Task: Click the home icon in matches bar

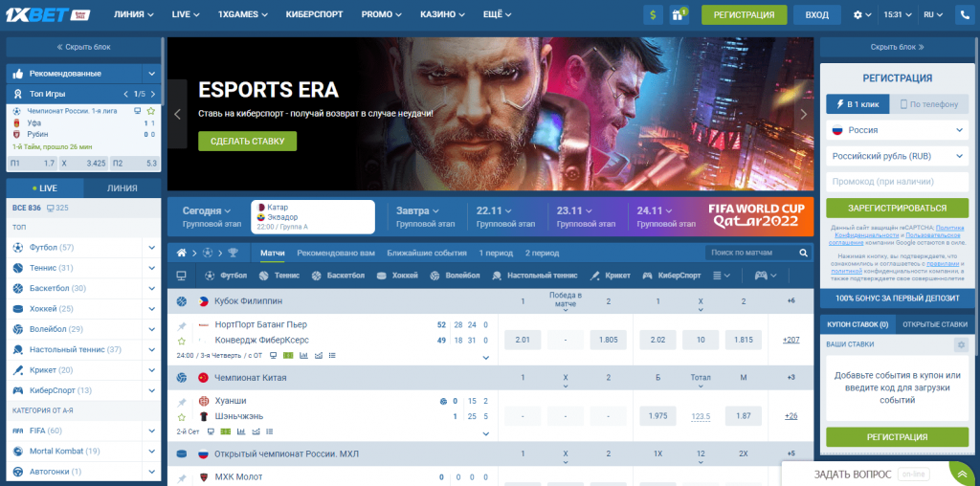Action: pyautogui.click(x=181, y=253)
